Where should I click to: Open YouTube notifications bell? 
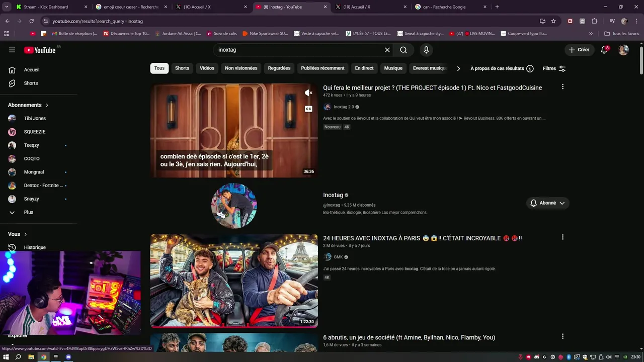pyautogui.click(x=605, y=50)
